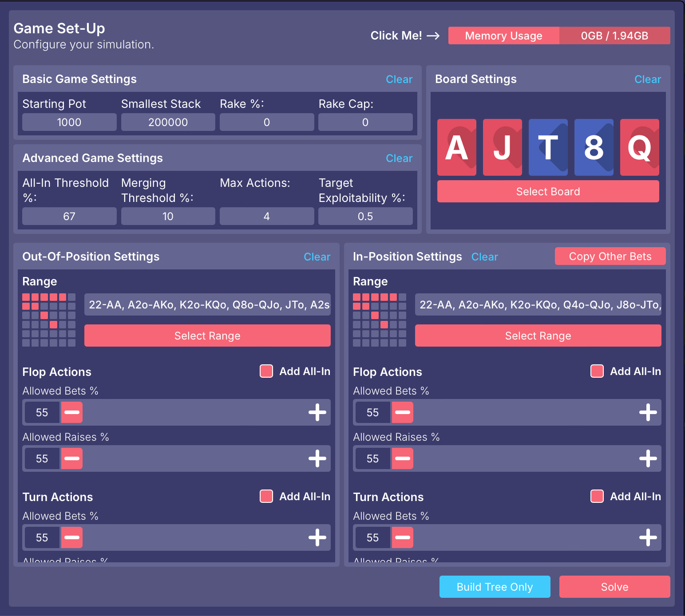Screen dimensions: 685x616
Task: Click the Starting Pot field
Action: [x=69, y=122]
